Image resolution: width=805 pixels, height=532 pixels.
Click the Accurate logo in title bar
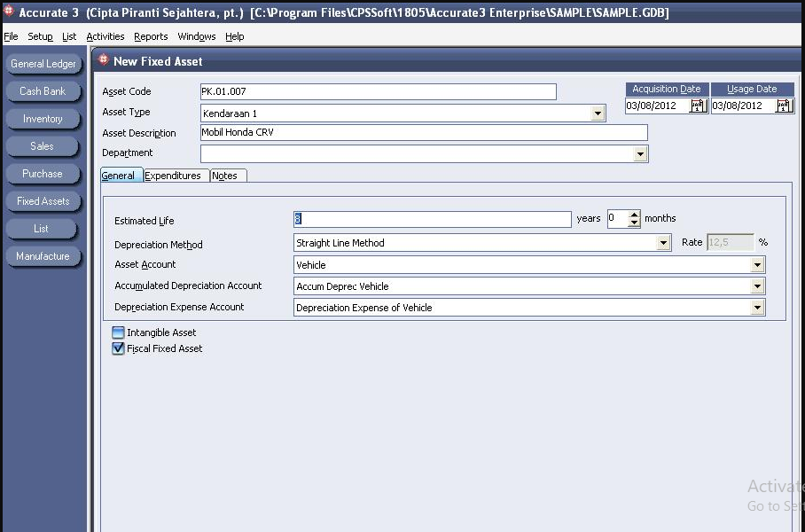point(9,11)
